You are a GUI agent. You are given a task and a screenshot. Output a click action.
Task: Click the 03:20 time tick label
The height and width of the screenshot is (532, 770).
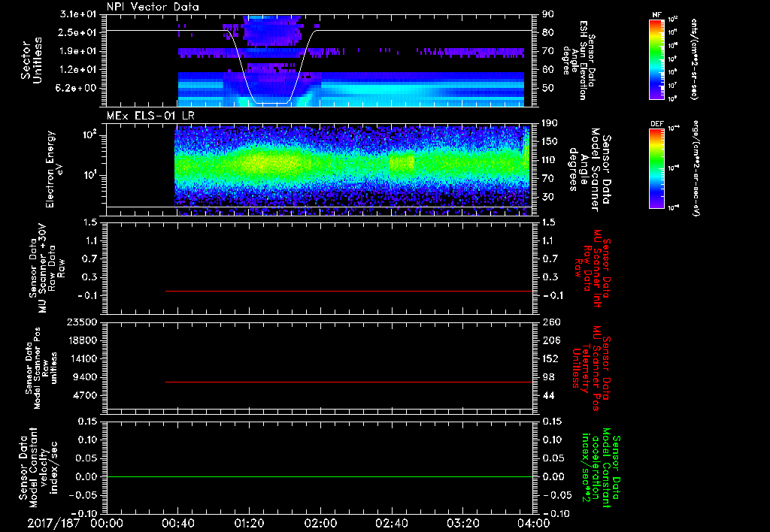click(x=463, y=523)
